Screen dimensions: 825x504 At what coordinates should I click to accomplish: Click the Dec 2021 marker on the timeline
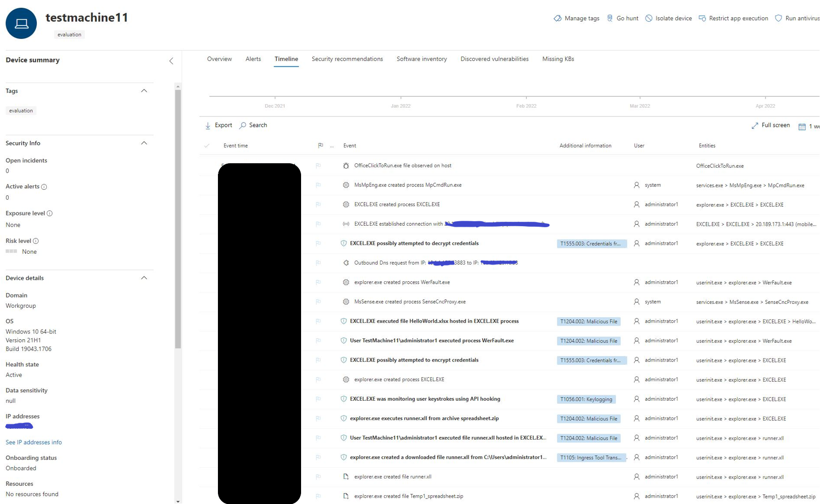coord(275,106)
